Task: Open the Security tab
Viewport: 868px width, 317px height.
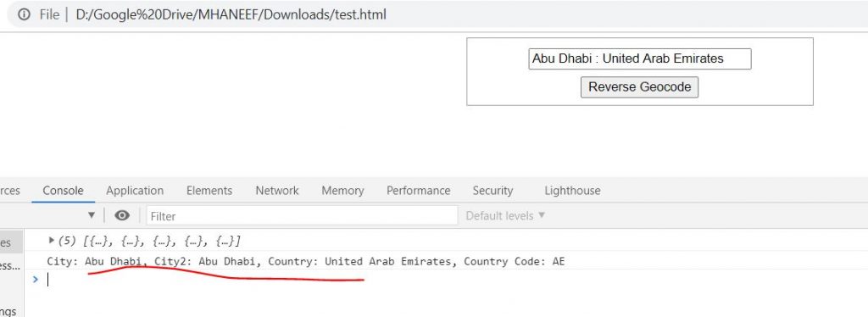Action: [x=492, y=191]
